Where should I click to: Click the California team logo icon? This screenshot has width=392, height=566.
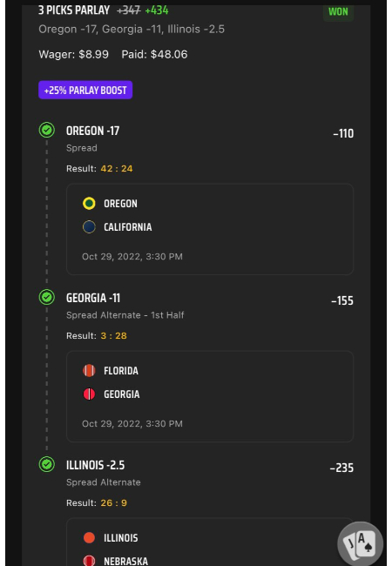coord(89,227)
